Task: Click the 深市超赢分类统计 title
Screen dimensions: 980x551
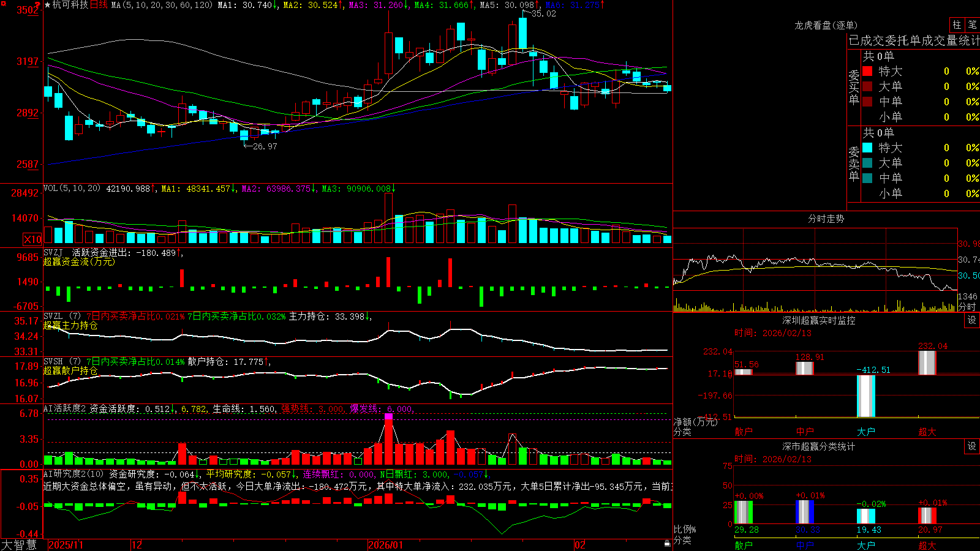Action: (819, 446)
